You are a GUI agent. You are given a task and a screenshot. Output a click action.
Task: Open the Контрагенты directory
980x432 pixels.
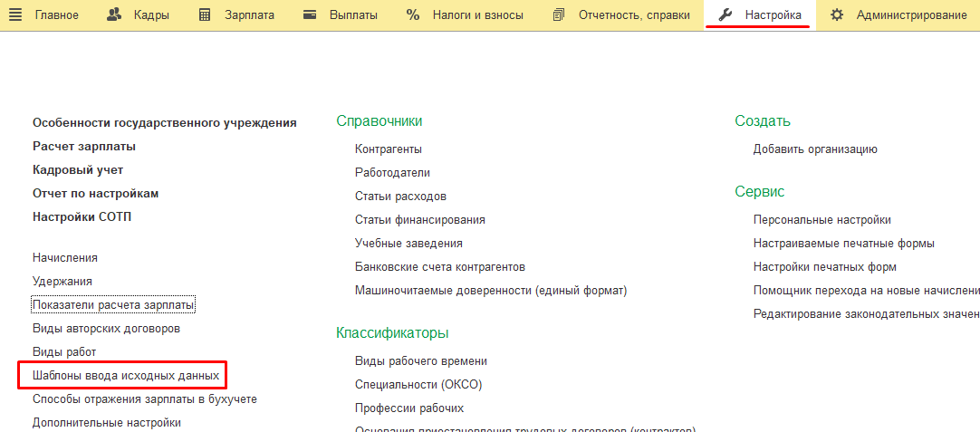point(389,149)
